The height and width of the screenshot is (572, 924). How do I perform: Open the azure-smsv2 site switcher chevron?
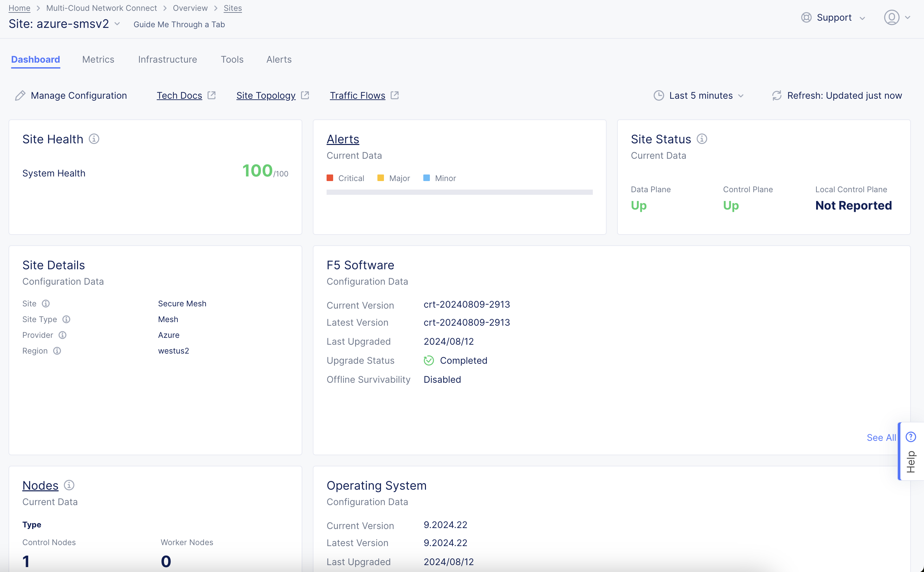pos(117,24)
